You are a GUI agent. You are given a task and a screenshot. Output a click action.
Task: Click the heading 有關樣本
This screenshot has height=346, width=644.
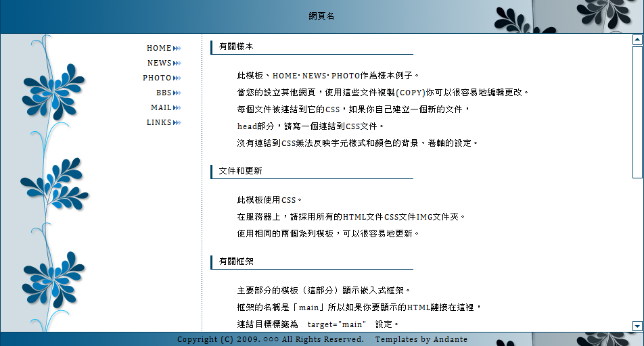coord(236,47)
